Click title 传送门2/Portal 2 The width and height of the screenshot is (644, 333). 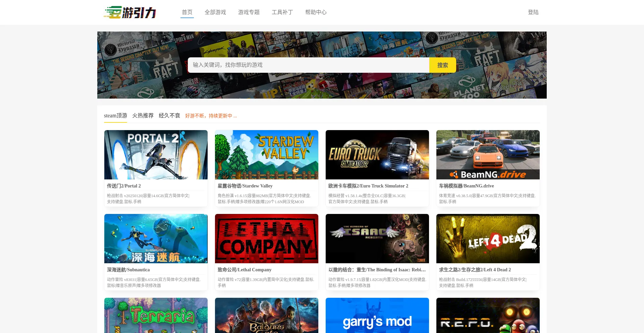pos(124,186)
